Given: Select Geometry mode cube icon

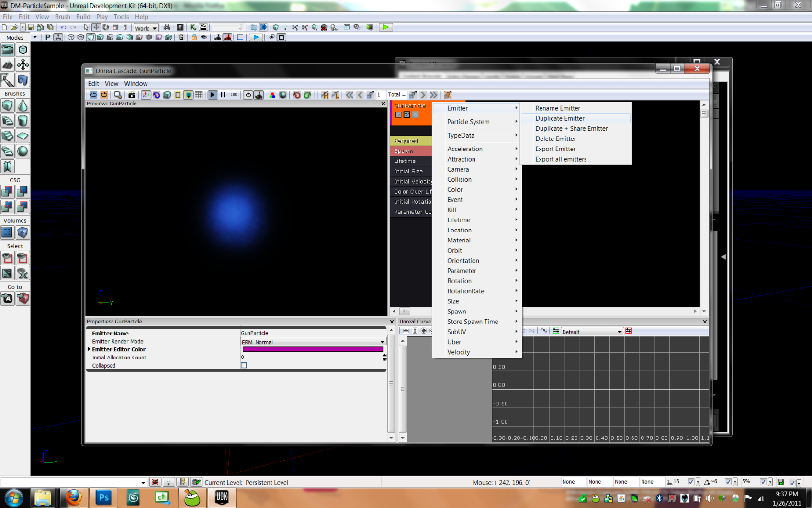Looking at the screenshot, I should click(x=23, y=49).
